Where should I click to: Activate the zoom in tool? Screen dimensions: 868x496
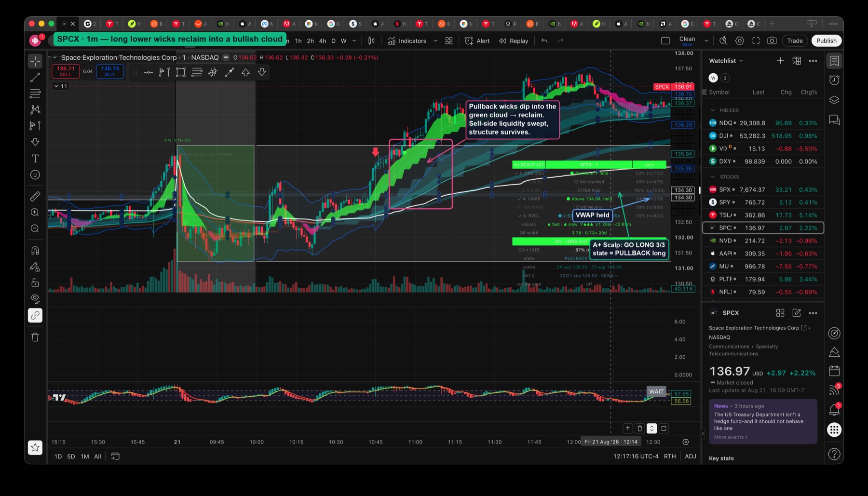tap(35, 213)
